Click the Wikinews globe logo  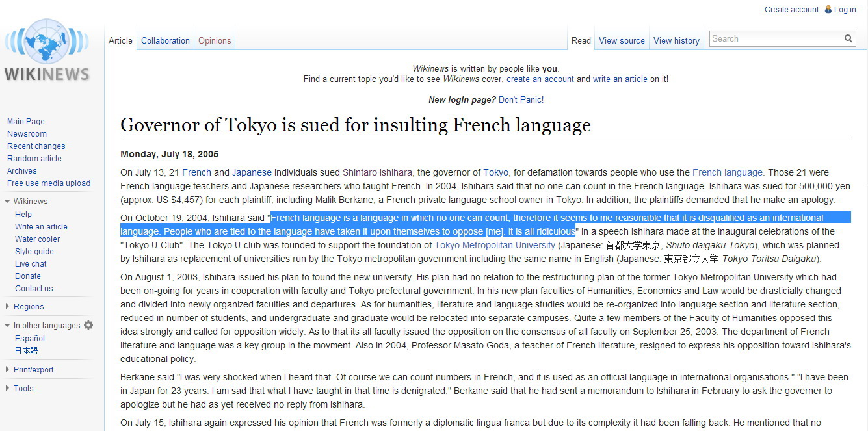click(47, 50)
